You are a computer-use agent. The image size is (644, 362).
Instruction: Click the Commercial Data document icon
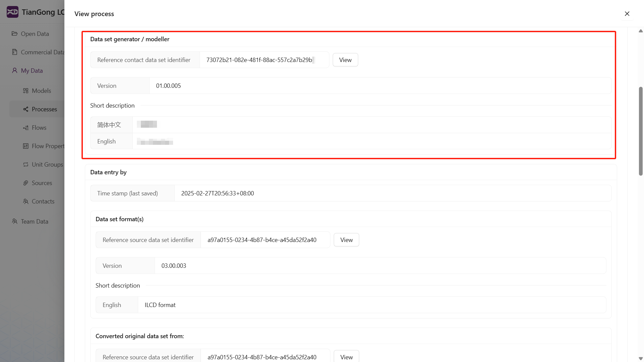click(14, 52)
